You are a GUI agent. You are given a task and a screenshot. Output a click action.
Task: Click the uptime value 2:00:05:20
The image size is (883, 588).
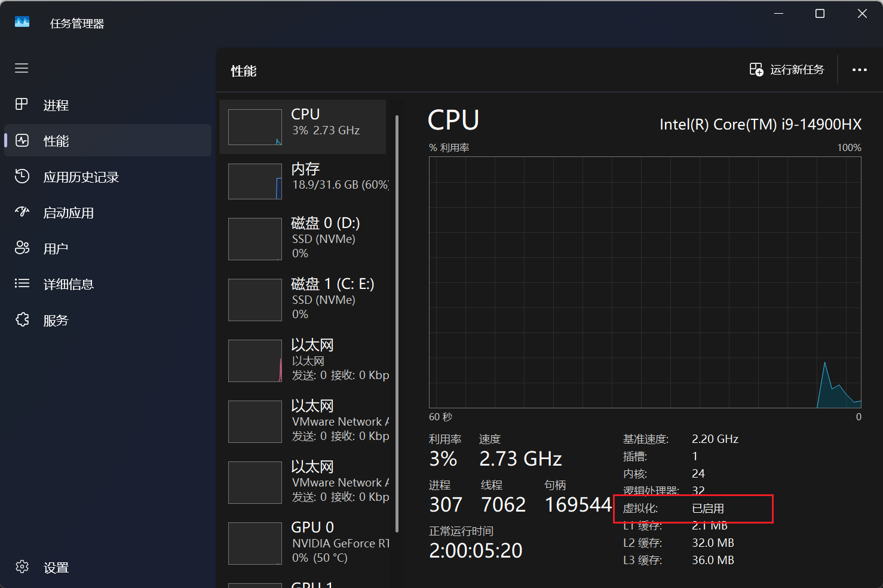(476, 550)
